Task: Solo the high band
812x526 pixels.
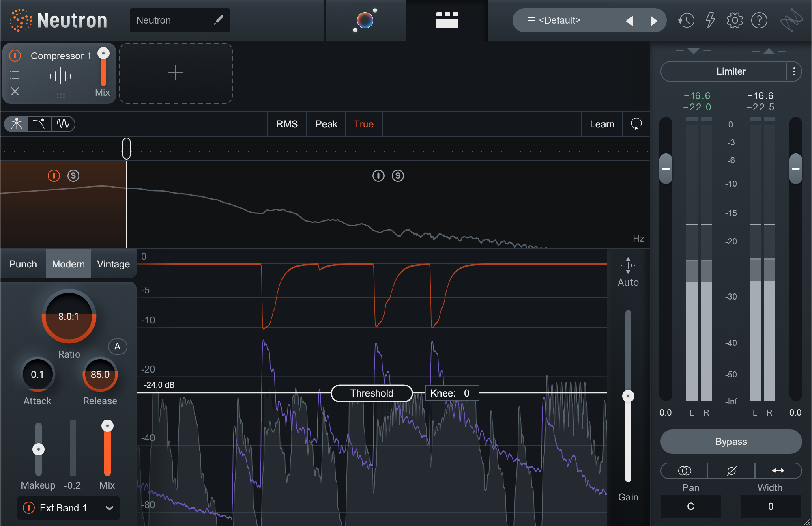Action: point(398,176)
